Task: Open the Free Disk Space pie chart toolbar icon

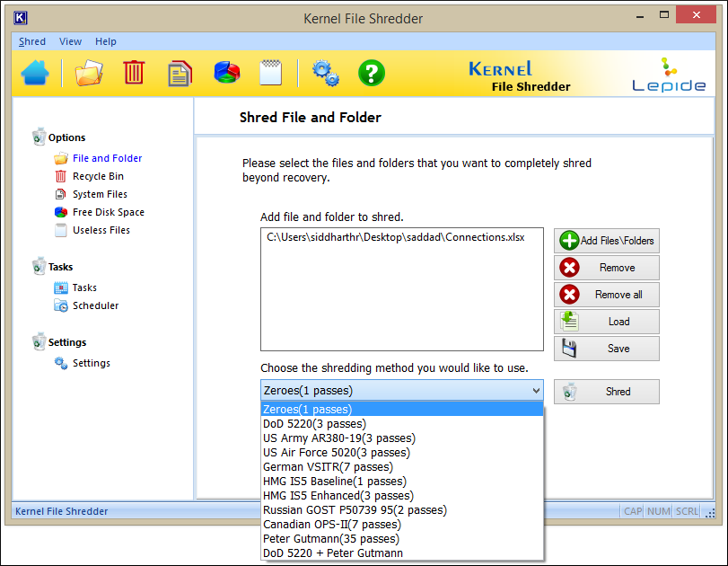Action: [x=226, y=73]
